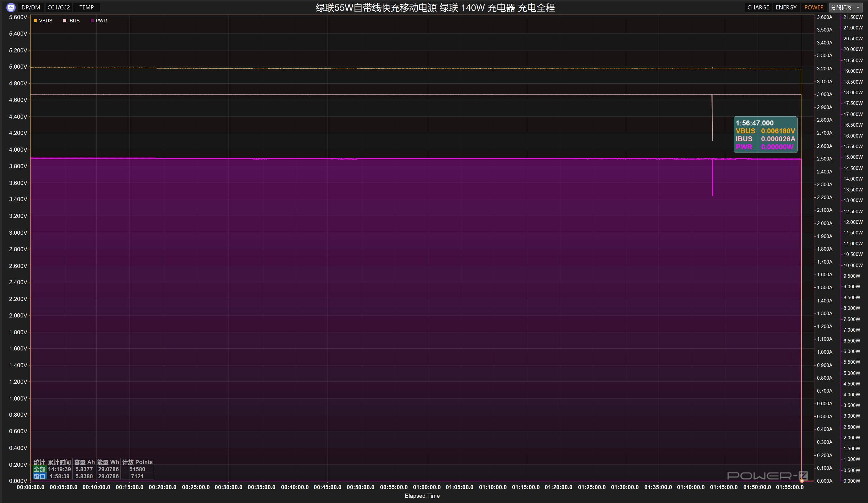The width and height of the screenshot is (868, 503).
Task: Select the blue 窗口 statistics row
Action: coord(39,476)
